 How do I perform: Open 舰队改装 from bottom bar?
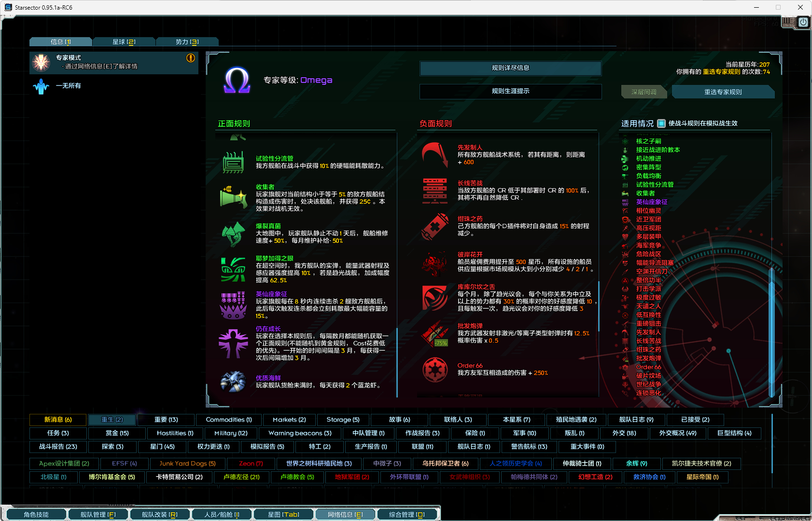click(159, 515)
